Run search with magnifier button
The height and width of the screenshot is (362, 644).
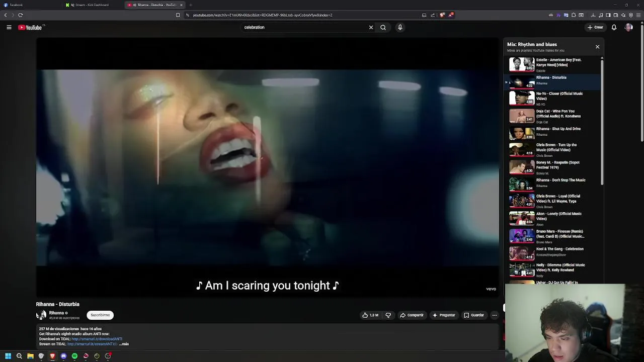[383, 28]
